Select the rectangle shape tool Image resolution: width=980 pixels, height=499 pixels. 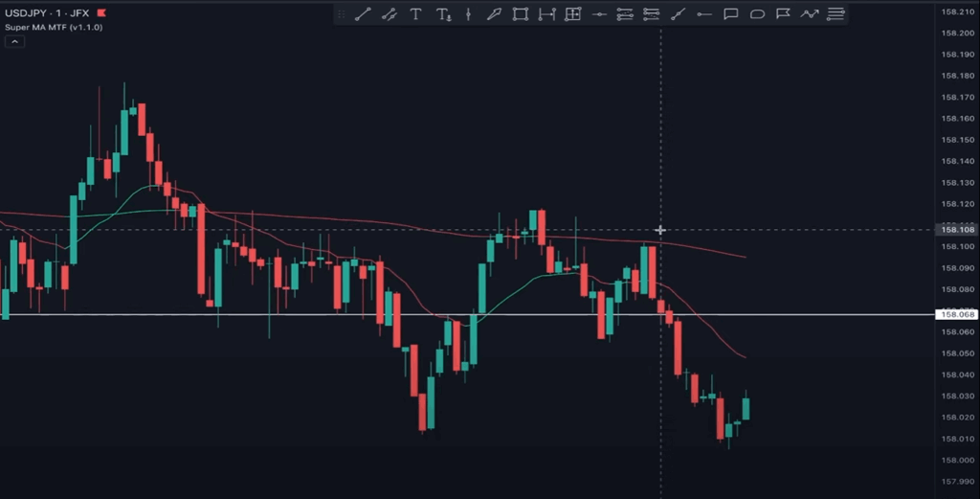(520, 14)
